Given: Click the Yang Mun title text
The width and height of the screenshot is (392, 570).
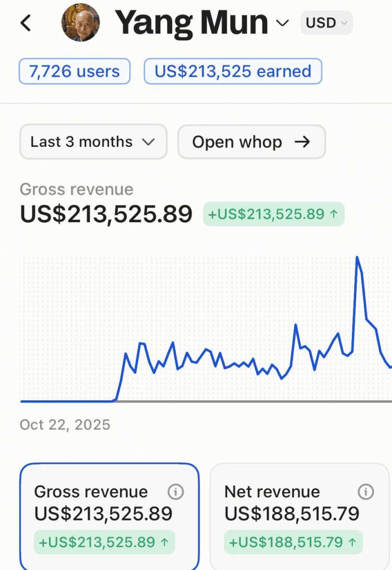Looking at the screenshot, I should point(191,23).
